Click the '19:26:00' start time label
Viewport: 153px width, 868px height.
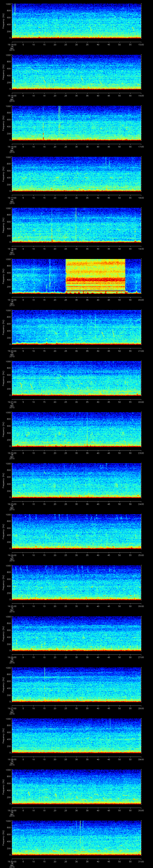tap(12, 657)
